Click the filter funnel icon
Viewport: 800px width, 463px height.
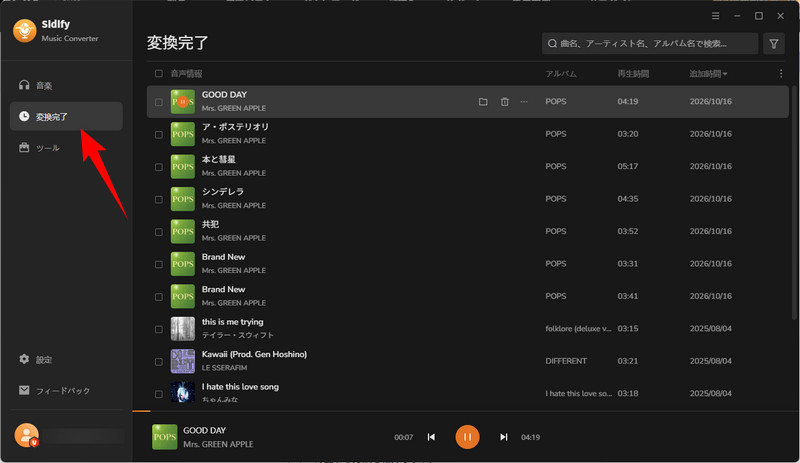(774, 43)
